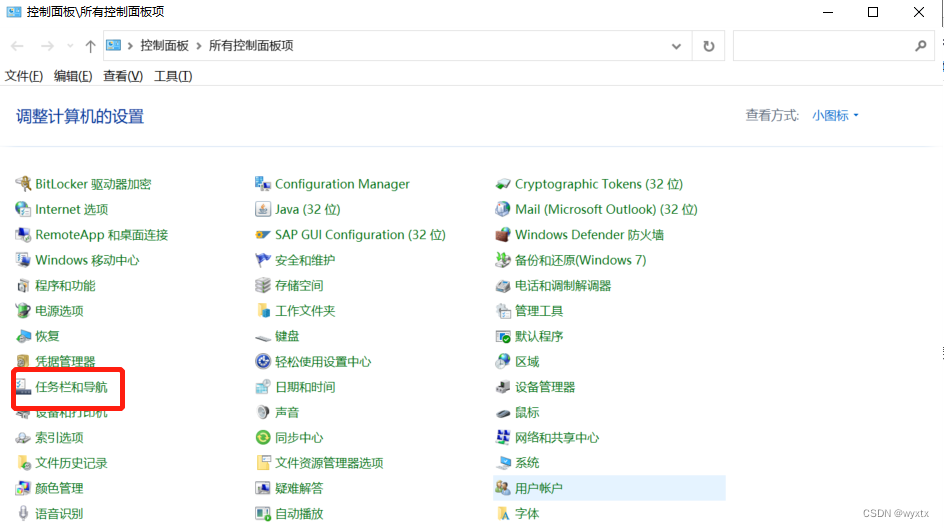This screenshot has width=944, height=528.
Task: Open 程序和功能 icon
Action: (x=23, y=285)
